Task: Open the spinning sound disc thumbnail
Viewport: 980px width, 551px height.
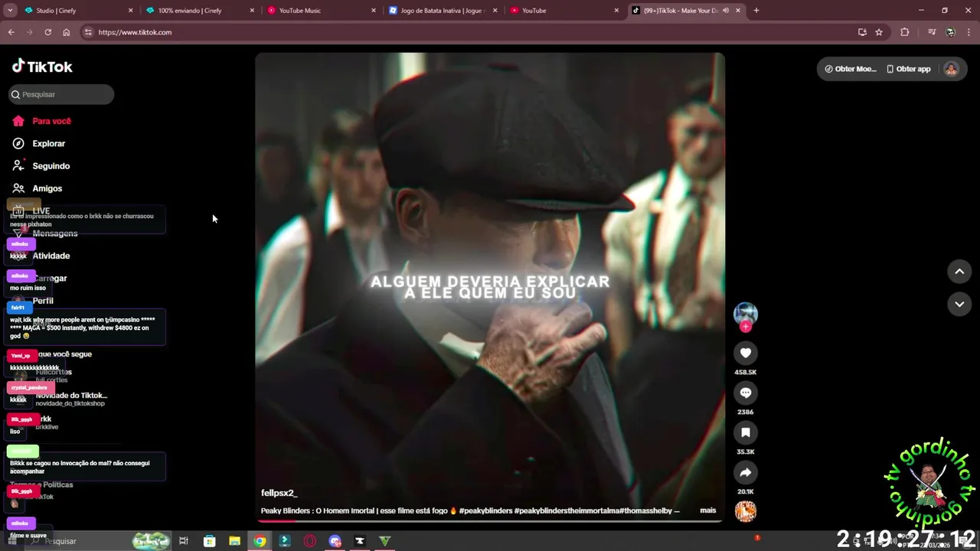Action: click(746, 510)
